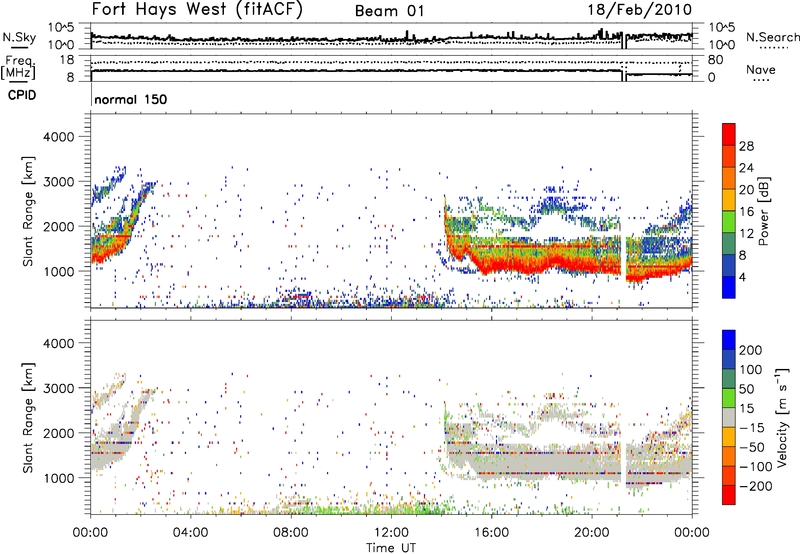Click the '04:00' time tick label
The width and height of the screenshot is (800, 554).
[190, 533]
